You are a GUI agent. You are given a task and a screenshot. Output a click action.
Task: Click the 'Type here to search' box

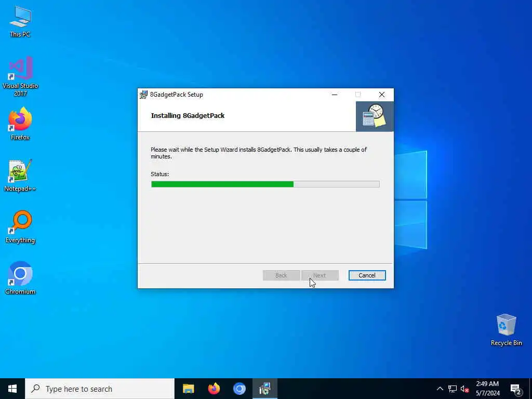pos(100,389)
